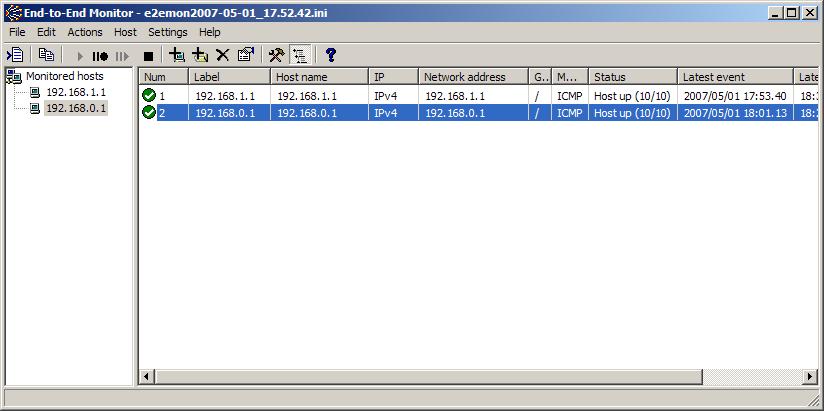Click the computer icon beside tree host 192.168.1.1
Screen dimensions: 824x411
click(35, 93)
